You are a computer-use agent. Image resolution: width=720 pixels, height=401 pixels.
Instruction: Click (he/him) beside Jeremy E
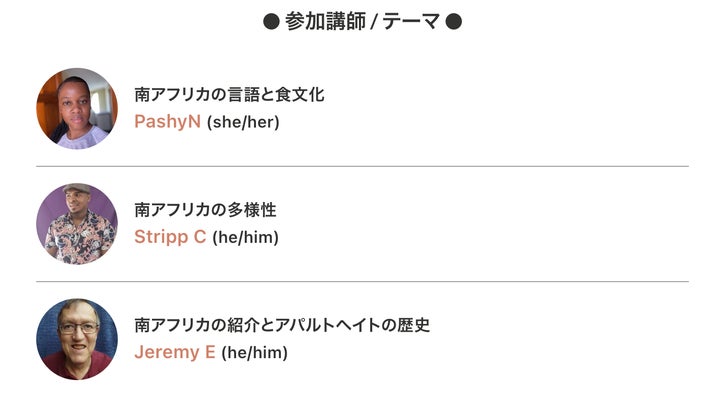[x=254, y=353]
